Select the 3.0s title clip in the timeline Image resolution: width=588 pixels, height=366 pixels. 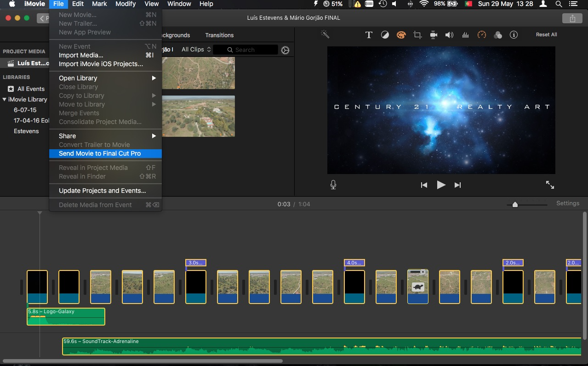point(196,263)
